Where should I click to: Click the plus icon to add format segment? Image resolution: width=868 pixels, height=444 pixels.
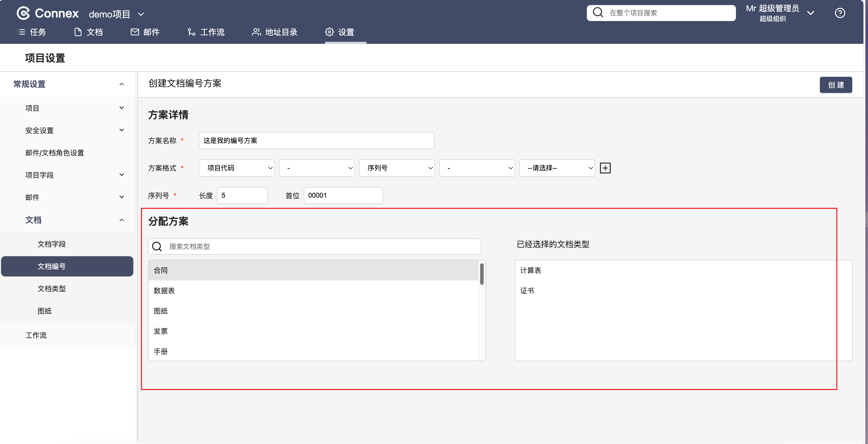click(x=605, y=168)
